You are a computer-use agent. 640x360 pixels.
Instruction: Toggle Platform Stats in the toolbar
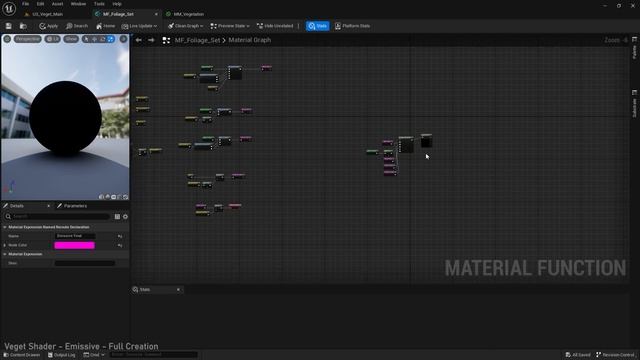(352, 26)
